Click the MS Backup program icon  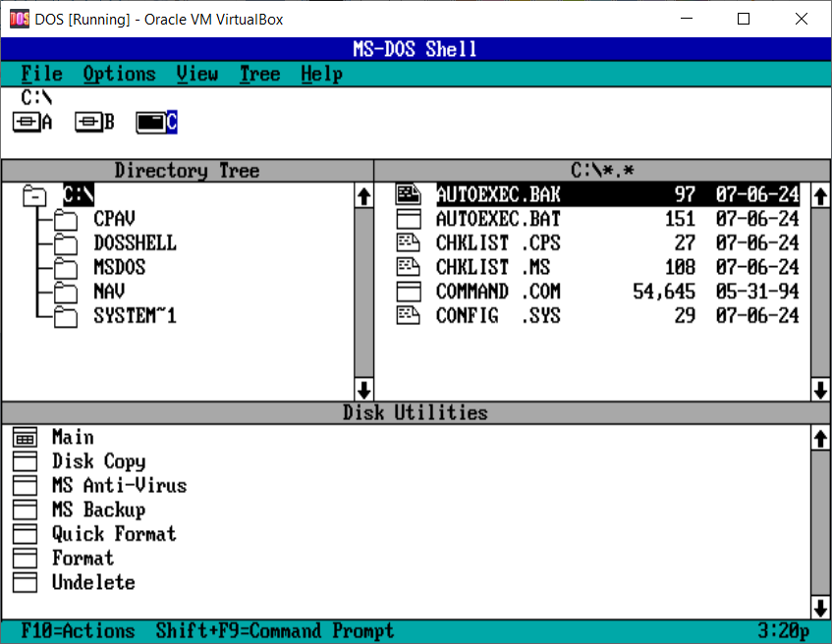[25, 510]
